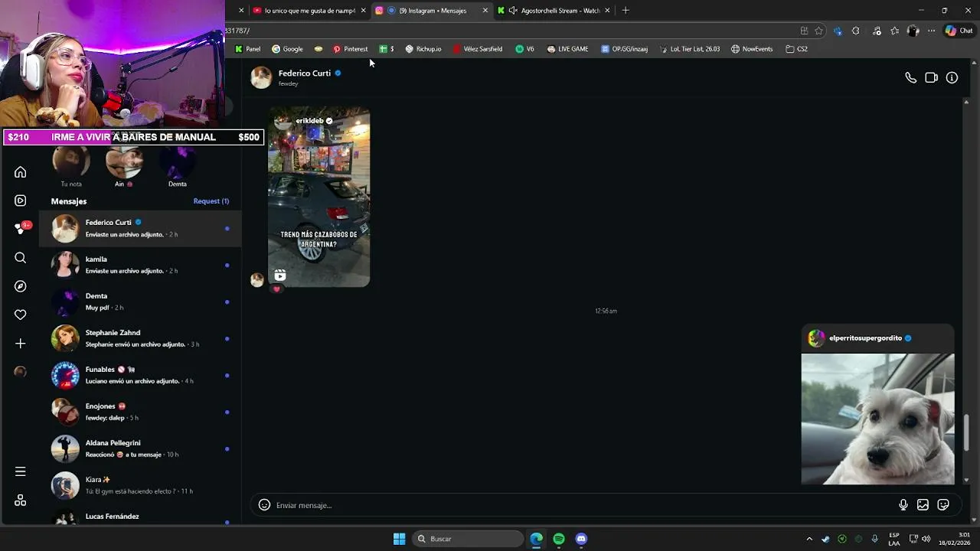Image resolution: width=980 pixels, height=551 pixels.
Task: Open Instagram Home from the sidebar
Action: coord(21,172)
